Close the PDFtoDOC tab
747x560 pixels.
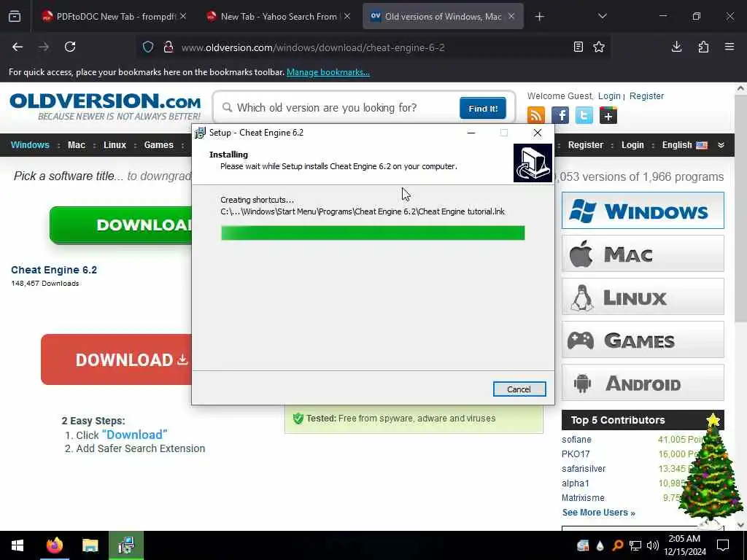183,16
